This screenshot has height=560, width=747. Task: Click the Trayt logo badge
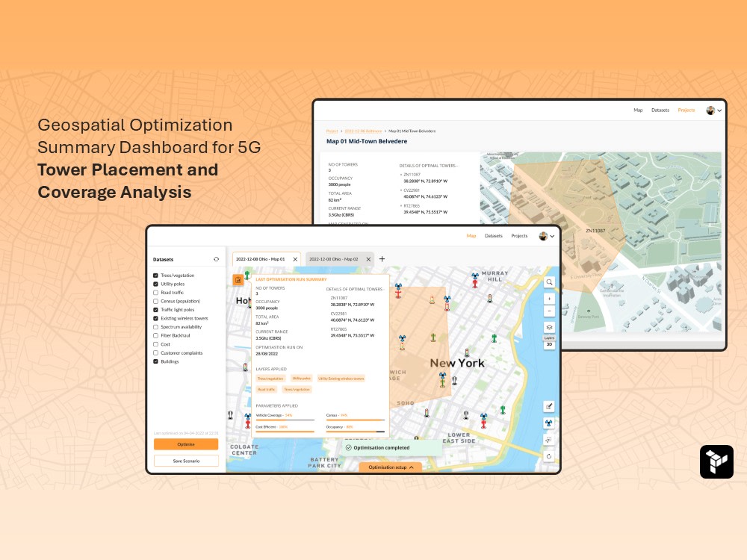pyautogui.click(x=716, y=461)
